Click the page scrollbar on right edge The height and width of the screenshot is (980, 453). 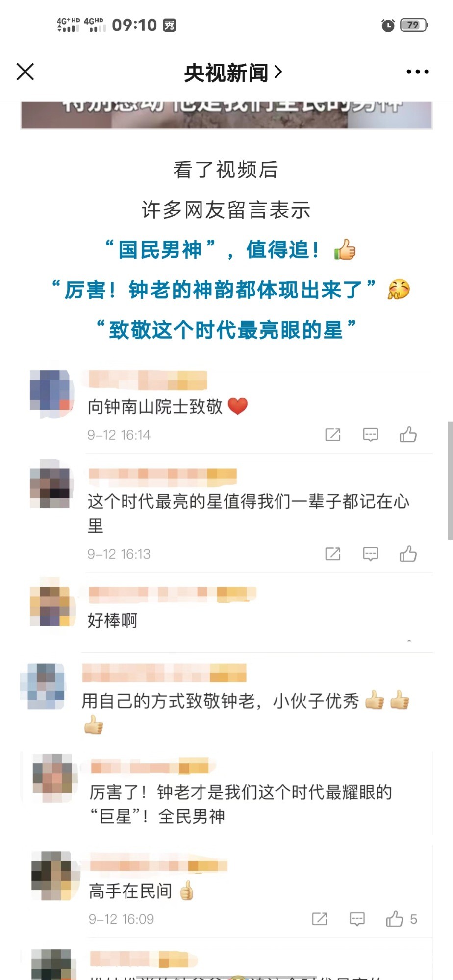(450, 480)
